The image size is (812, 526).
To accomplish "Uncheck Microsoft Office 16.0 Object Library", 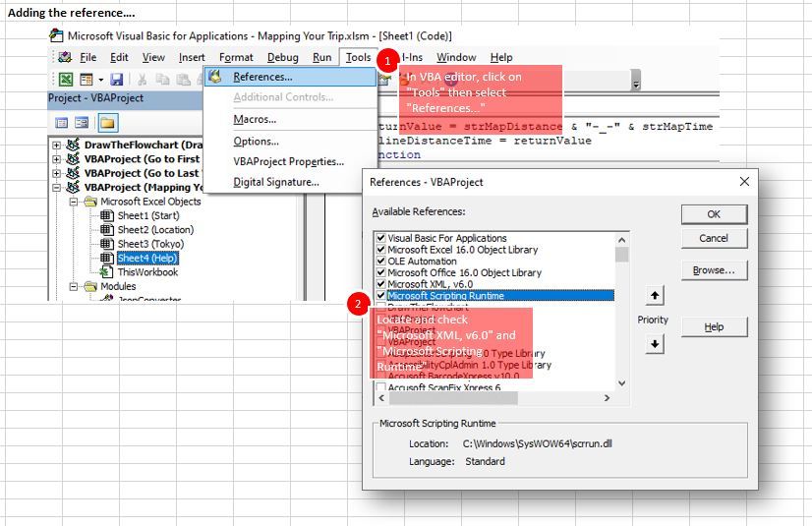I will [381, 272].
